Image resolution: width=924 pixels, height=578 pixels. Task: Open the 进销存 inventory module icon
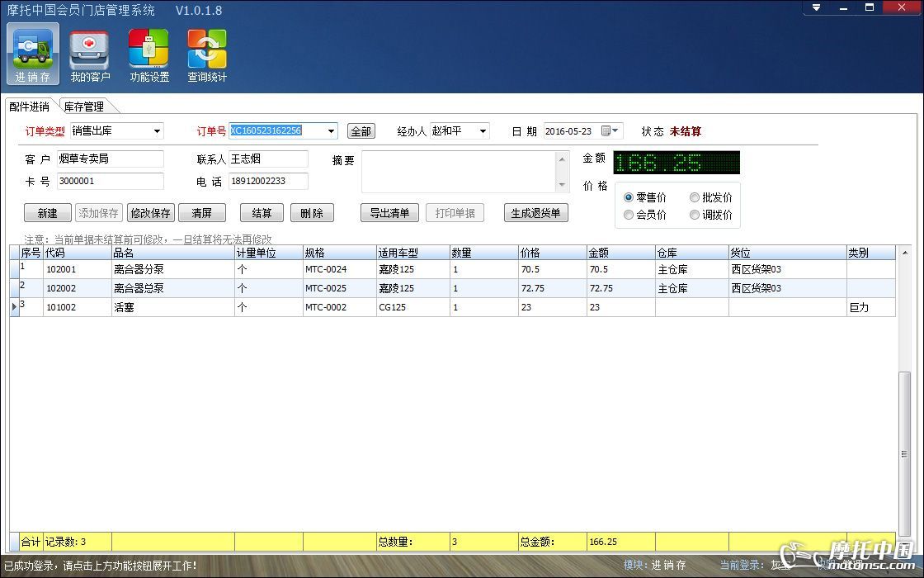pyautogui.click(x=33, y=54)
